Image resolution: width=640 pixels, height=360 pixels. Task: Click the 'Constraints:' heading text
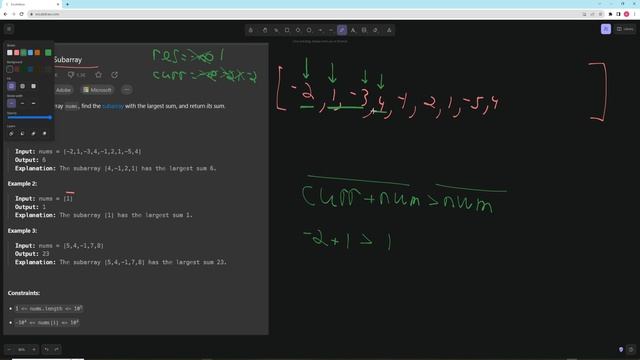click(24, 293)
